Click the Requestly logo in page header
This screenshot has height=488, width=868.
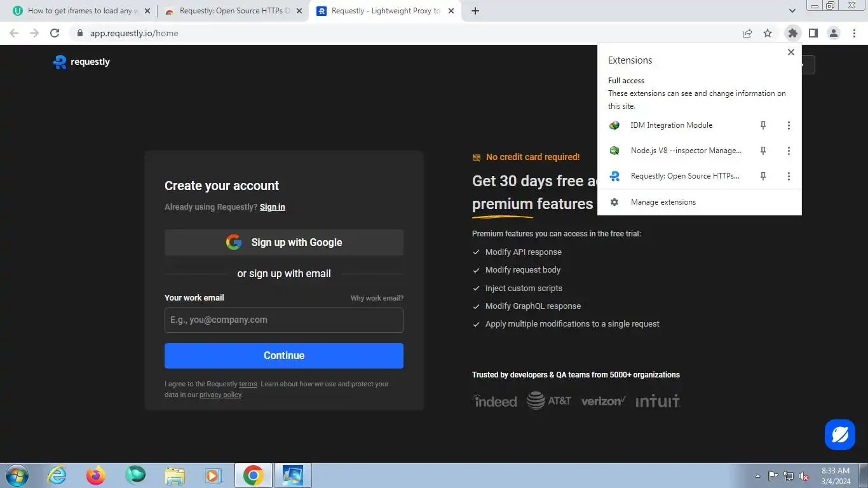click(x=81, y=62)
